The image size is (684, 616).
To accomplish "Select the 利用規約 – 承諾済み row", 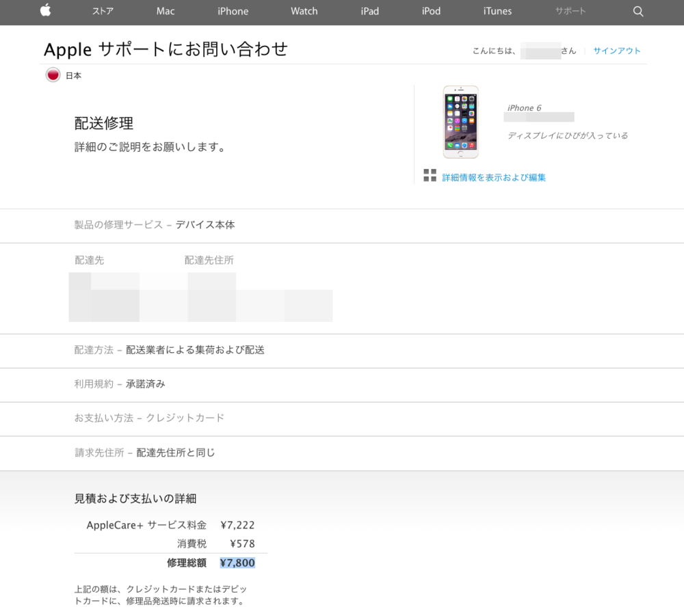I will coord(342,384).
